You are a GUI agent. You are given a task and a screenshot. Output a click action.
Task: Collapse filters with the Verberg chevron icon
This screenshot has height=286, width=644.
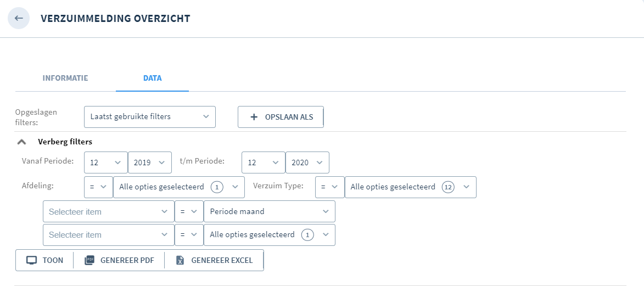pos(22,142)
